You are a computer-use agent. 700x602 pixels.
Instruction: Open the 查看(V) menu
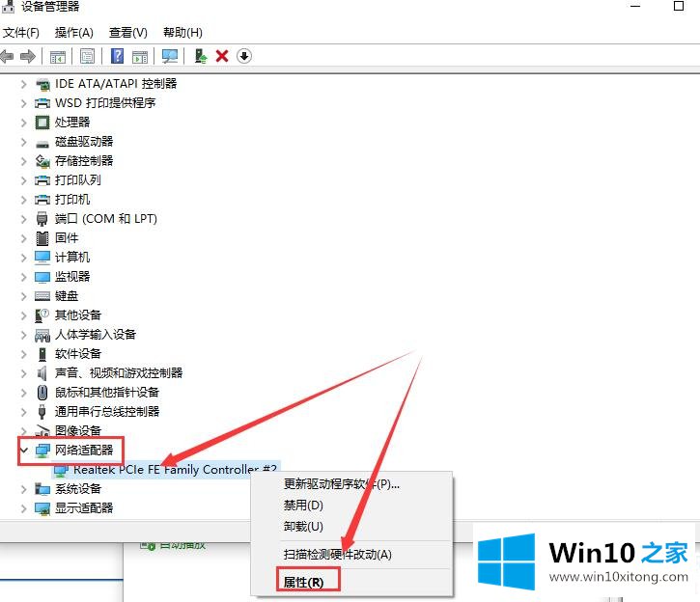(128, 33)
